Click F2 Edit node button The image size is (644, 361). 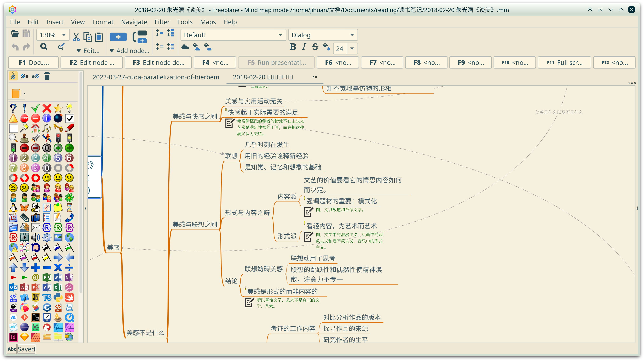(92, 62)
